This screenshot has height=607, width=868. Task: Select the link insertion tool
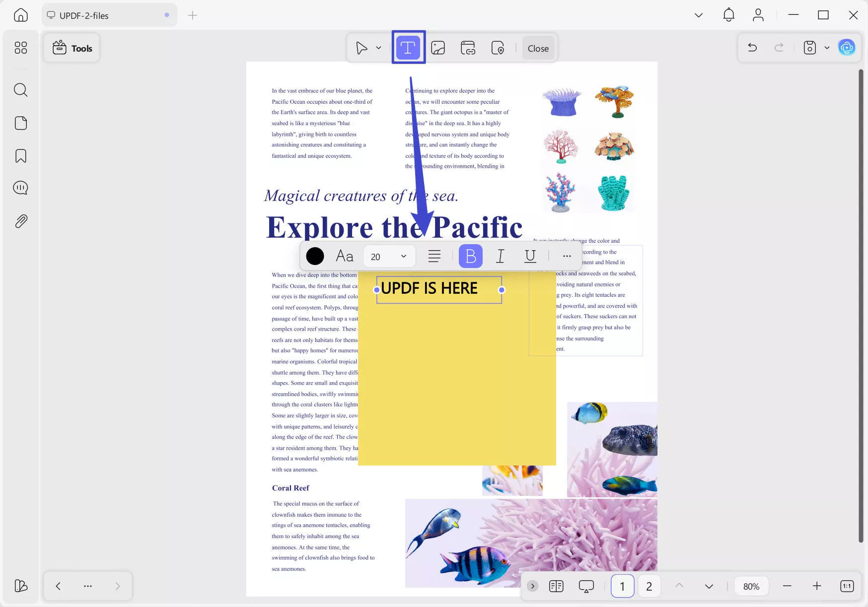[467, 48]
